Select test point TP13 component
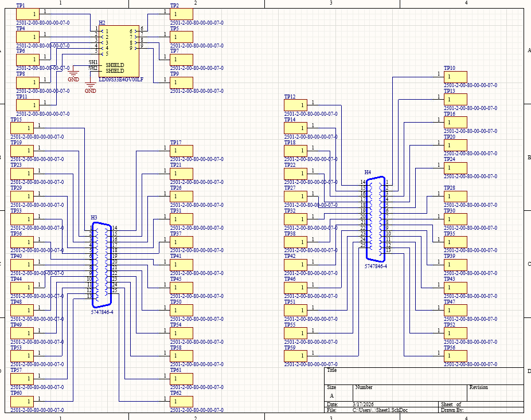Viewport: 531px width, 420px height. pos(455,100)
